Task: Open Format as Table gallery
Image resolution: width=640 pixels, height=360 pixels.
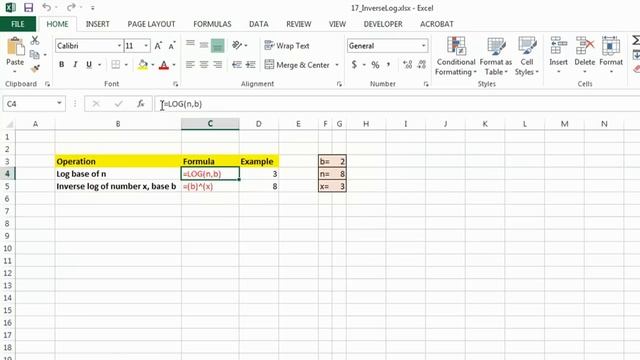Action: click(x=496, y=56)
